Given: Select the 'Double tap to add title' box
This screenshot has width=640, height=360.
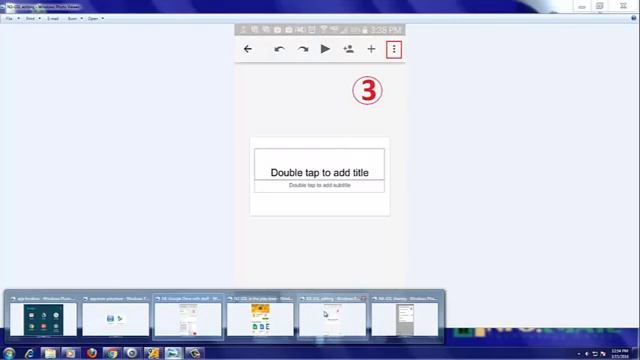Looking at the screenshot, I should [x=319, y=164].
